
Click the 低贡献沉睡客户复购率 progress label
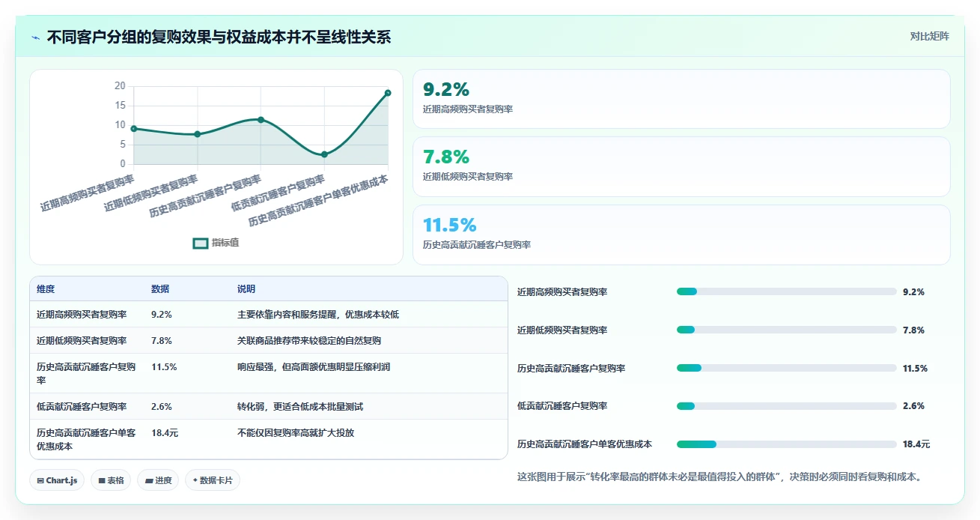pos(562,406)
